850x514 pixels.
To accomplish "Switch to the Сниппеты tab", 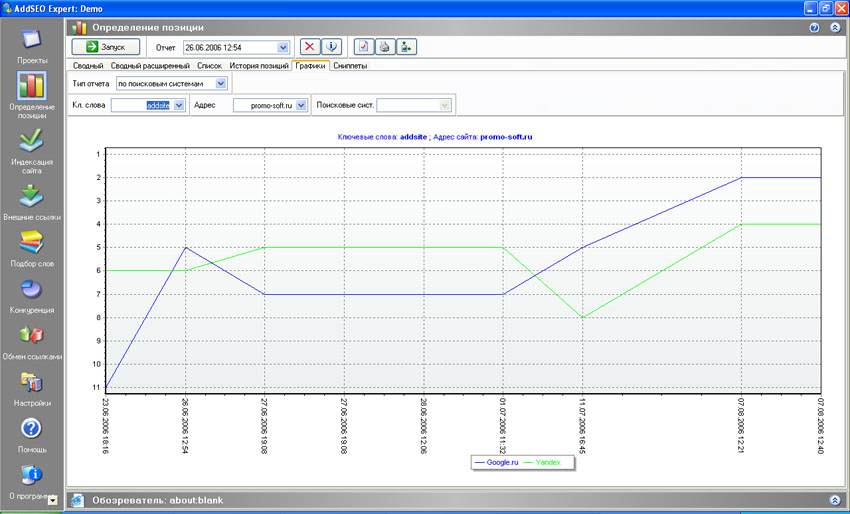I will 349,65.
